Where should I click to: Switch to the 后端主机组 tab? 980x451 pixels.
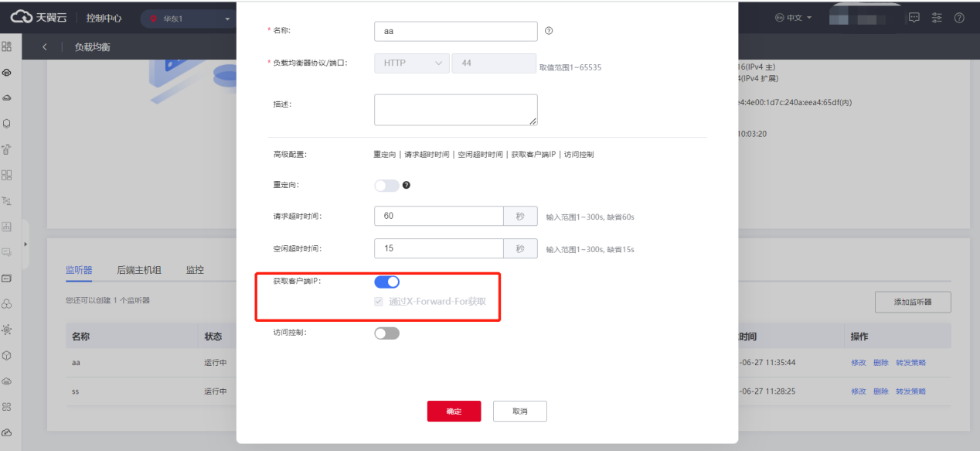tap(139, 270)
